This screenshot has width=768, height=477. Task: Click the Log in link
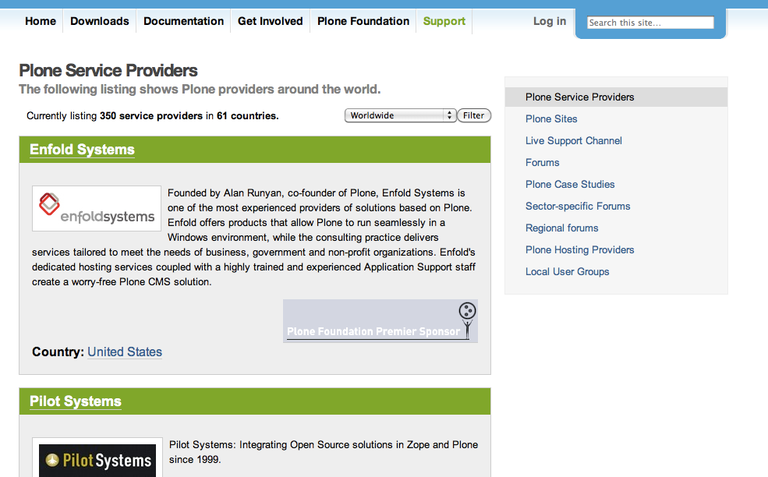pyautogui.click(x=550, y=21)
